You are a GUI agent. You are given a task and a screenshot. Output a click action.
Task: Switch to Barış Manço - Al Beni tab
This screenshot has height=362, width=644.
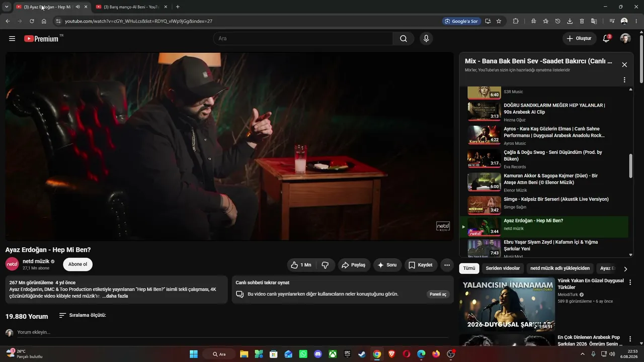131,7
